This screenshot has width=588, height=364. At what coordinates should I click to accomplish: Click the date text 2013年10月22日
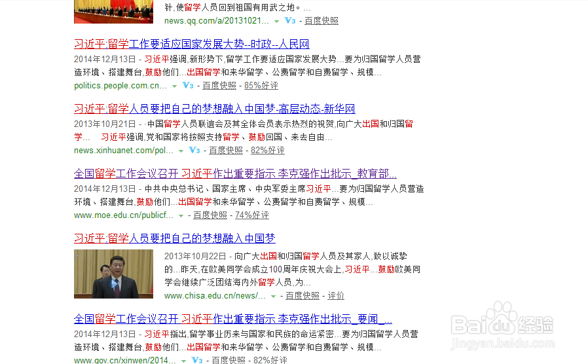[x=195, y=257]
